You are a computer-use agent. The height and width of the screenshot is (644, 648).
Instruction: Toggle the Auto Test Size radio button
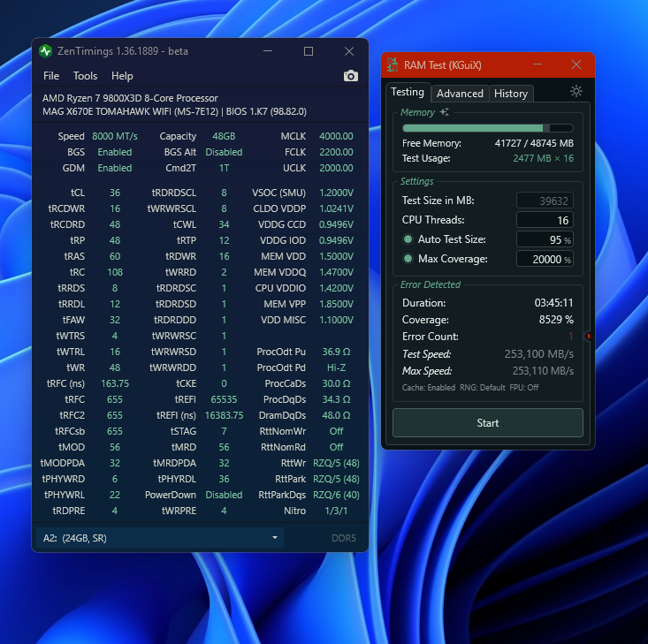click(x=408, y=239)
